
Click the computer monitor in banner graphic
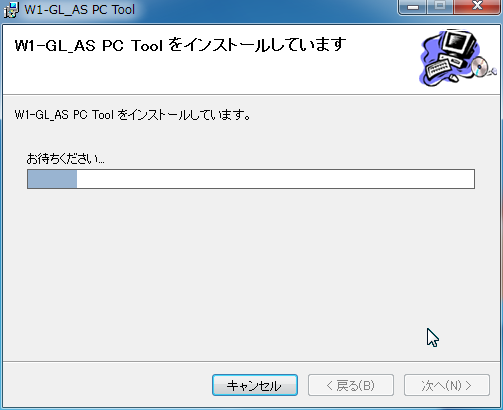pos(460,43)
